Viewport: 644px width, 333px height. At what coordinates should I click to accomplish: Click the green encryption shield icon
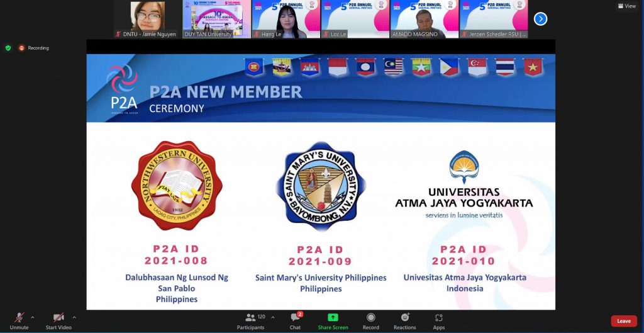pyautogui.click(x=8, y=48)
